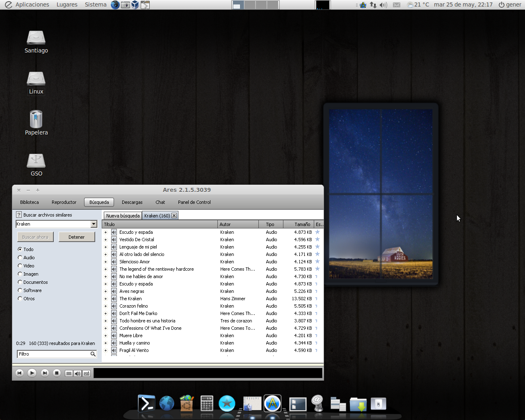Select the Audio search type radio button
Screen dimensions: 525x420
click(20, 258)
